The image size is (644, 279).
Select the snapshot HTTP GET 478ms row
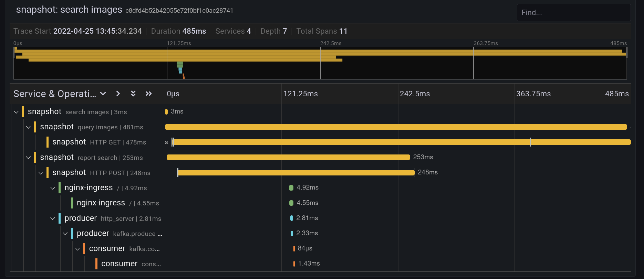[x=99, y=142]
